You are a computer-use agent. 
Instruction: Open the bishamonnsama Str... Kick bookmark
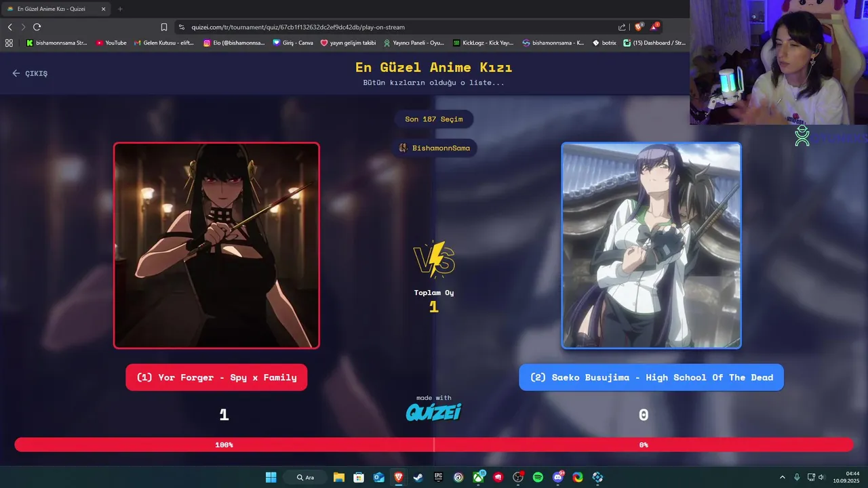pyautogui.click(x=57, y=43)
